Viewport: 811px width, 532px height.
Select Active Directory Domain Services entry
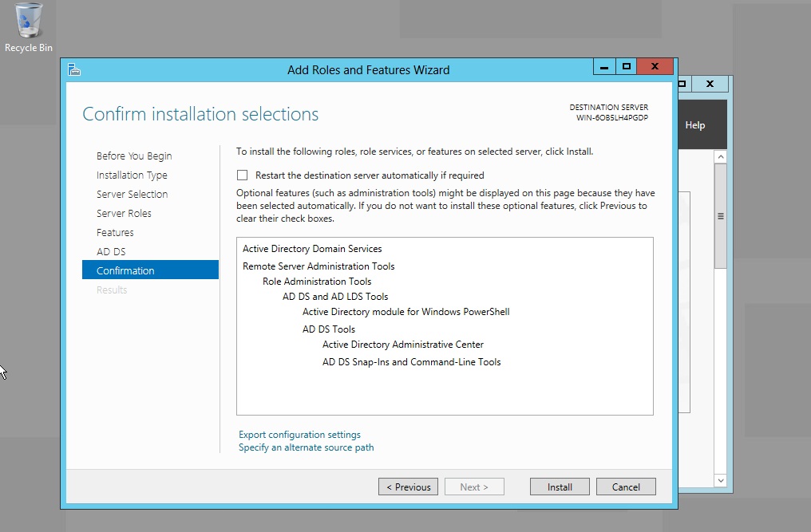[x=312, y=249]
